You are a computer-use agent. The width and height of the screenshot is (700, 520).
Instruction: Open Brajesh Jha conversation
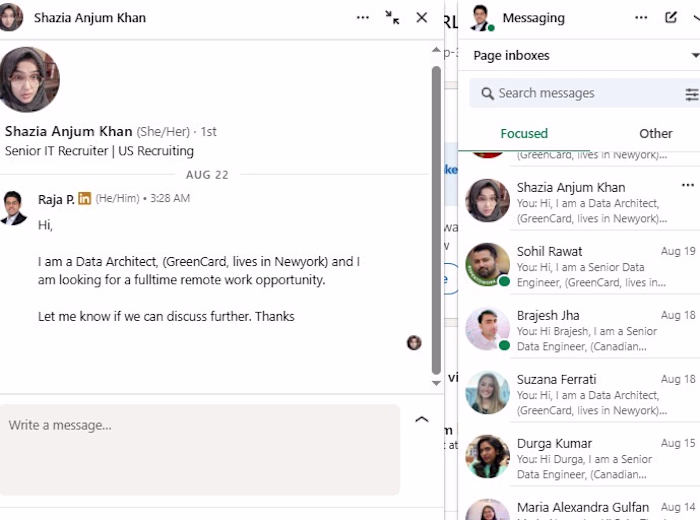click(x=579, y=331)
